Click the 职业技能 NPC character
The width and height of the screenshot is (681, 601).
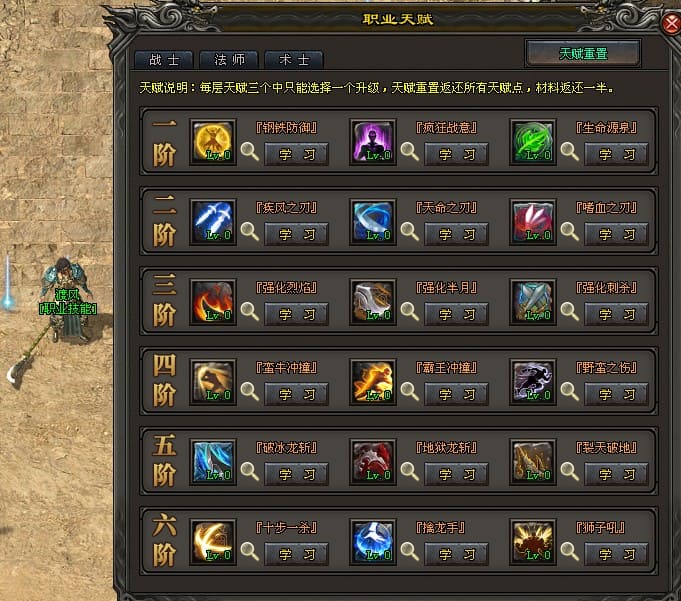point(66,300)
